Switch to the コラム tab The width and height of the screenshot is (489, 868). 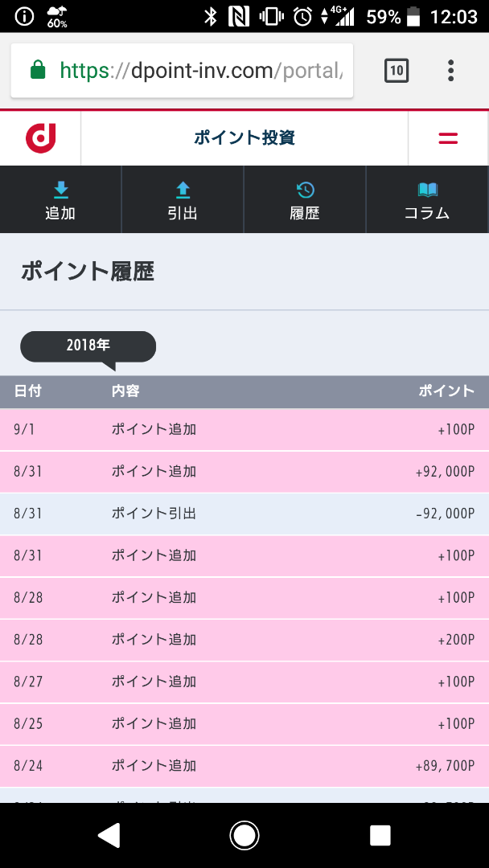point(427,199)
